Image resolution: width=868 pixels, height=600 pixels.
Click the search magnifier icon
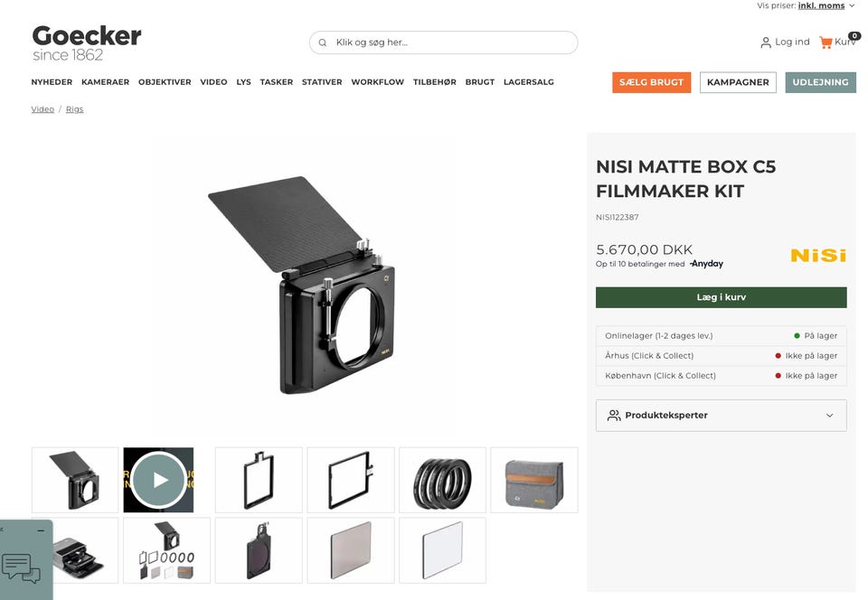pos(323,42)
